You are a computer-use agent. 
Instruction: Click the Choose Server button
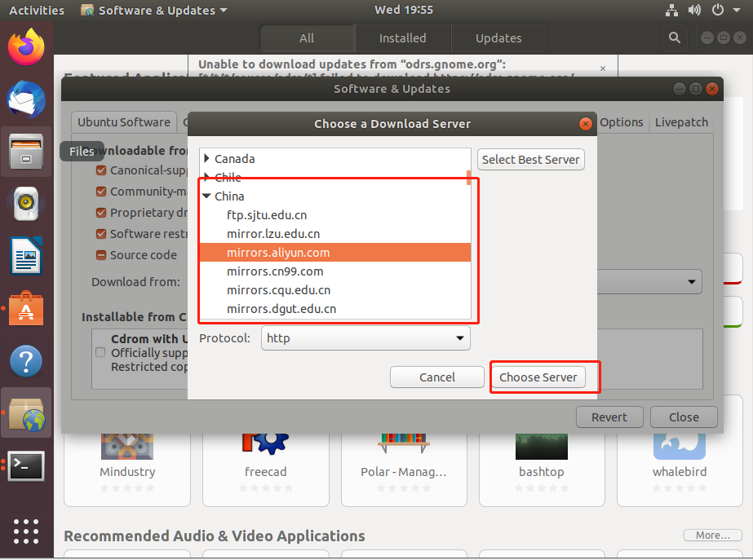[x=538, y=377]
